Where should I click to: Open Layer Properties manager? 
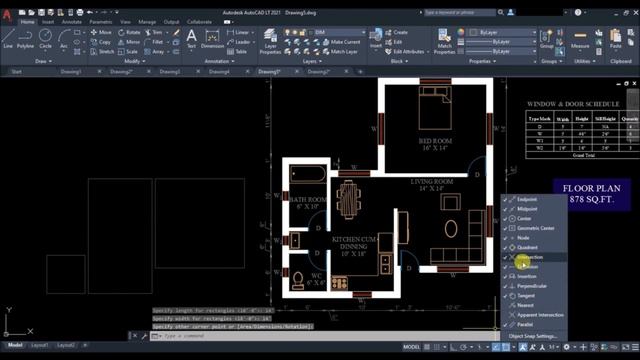270,41
